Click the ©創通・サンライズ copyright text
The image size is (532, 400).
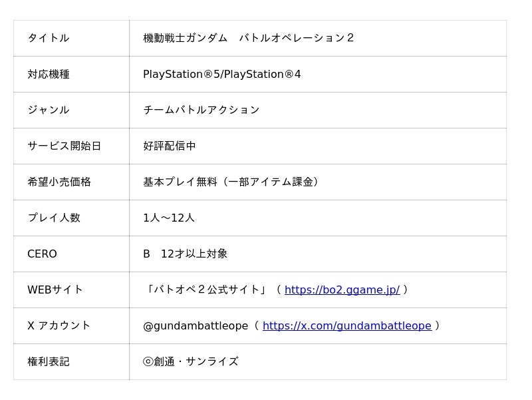[190, 361]
